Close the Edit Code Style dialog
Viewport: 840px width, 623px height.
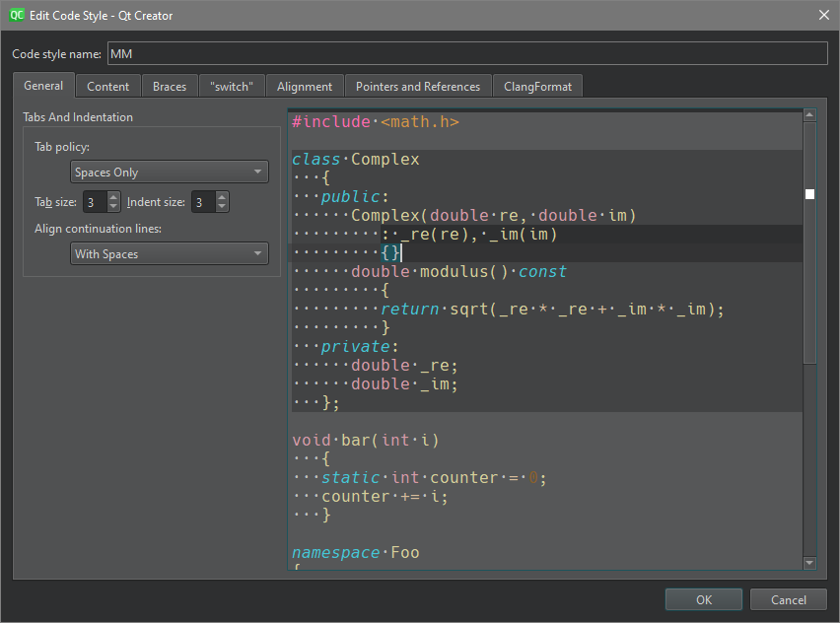point(823,15)
